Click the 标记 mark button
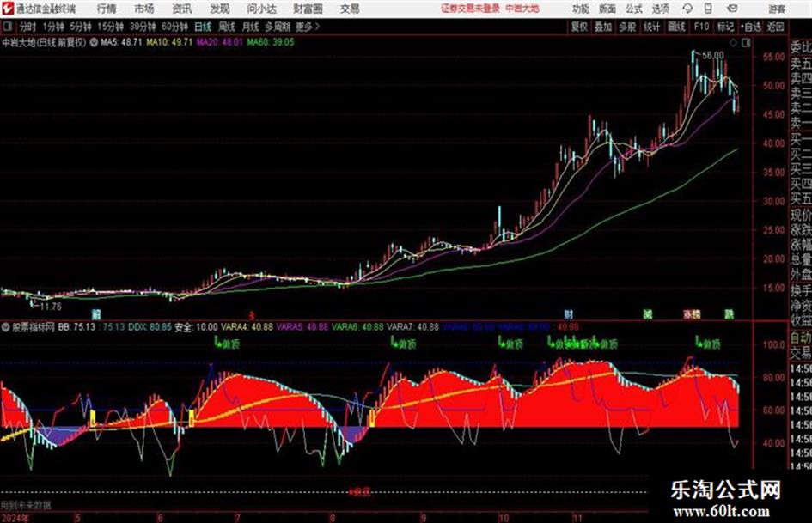 (x=725, y=27)
